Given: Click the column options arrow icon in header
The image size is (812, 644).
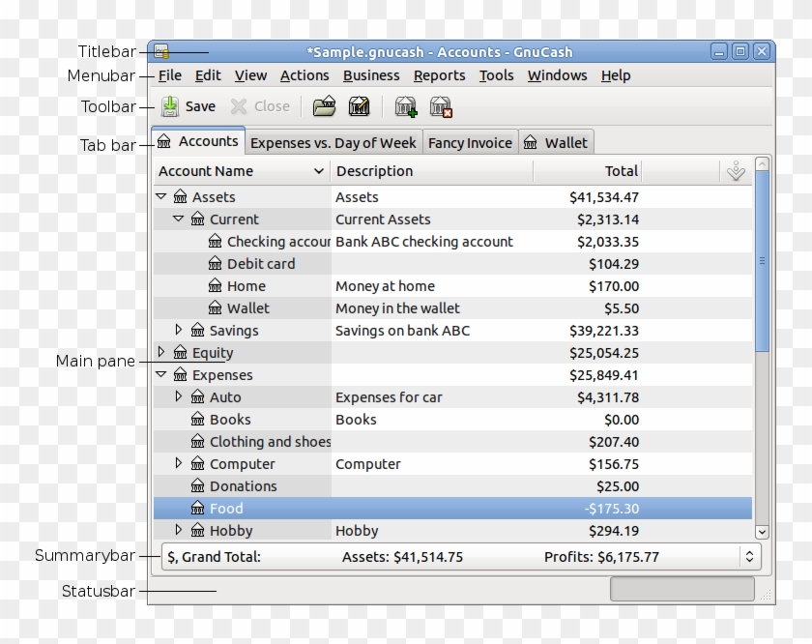Looking at the screenshot, I should (x=736, y=171).
